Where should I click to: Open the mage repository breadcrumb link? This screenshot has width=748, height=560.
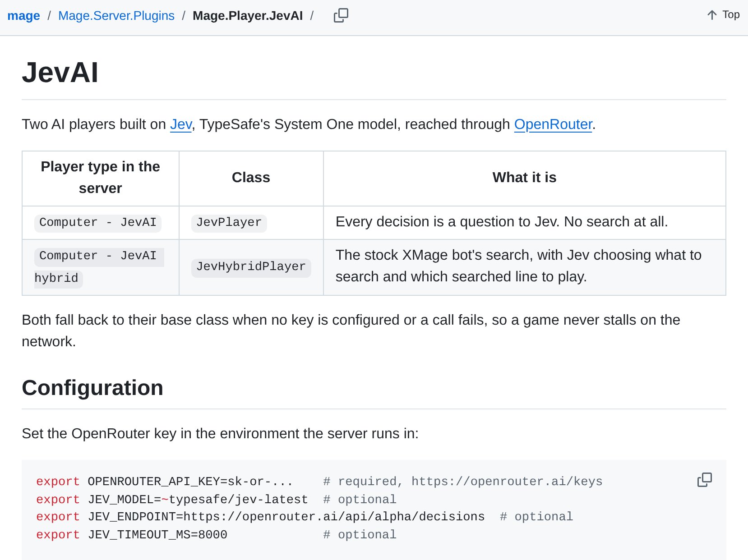23,16
